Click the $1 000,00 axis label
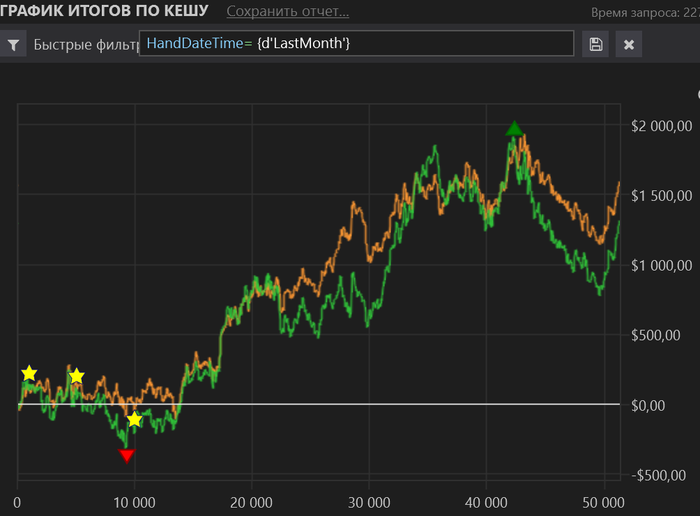The height and width of the screenshot is (516, 700). [662, 266]
